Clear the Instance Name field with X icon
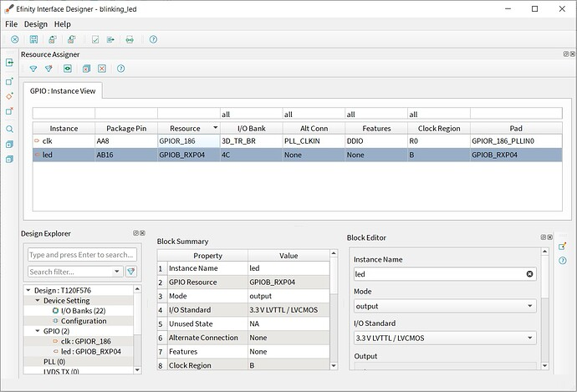Screen dimensions: 577x392 click(x=529, y=274)
